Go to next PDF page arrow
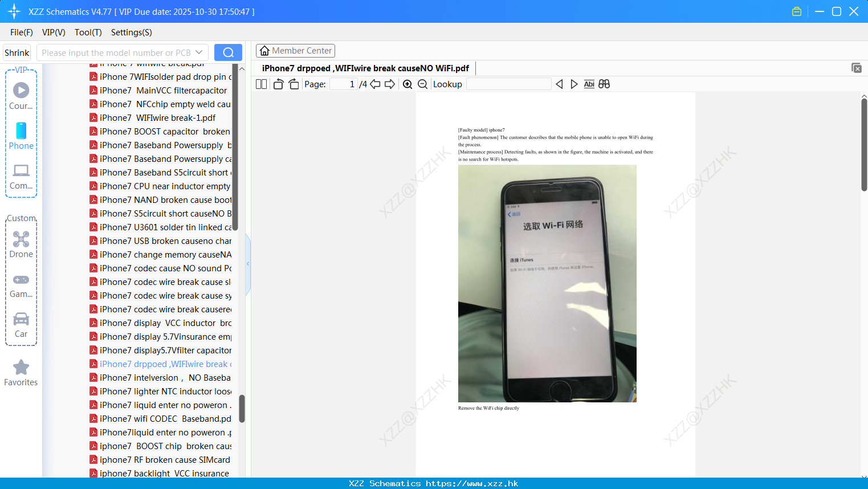The height and width of the screenshot is (489, 868). (390, 84)
